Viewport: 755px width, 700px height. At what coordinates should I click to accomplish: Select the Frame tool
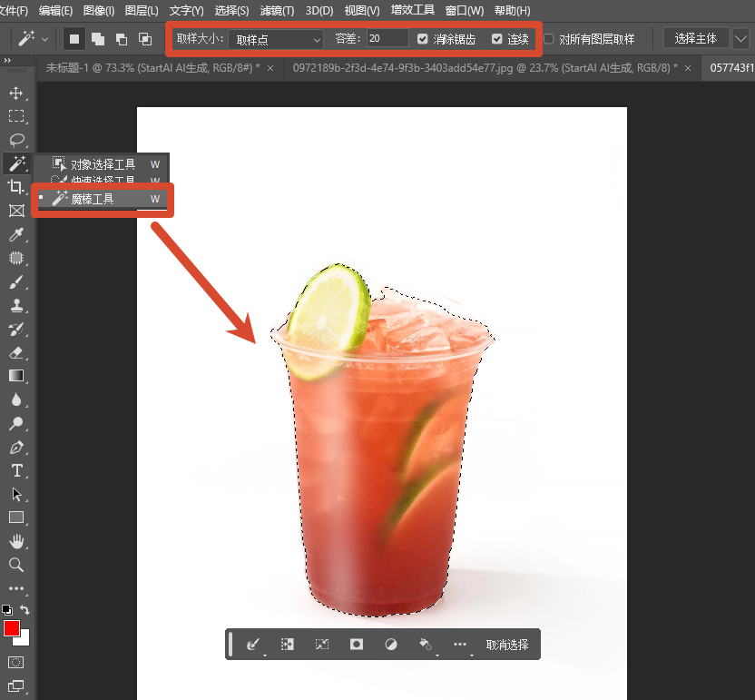[x=16, y=211]
